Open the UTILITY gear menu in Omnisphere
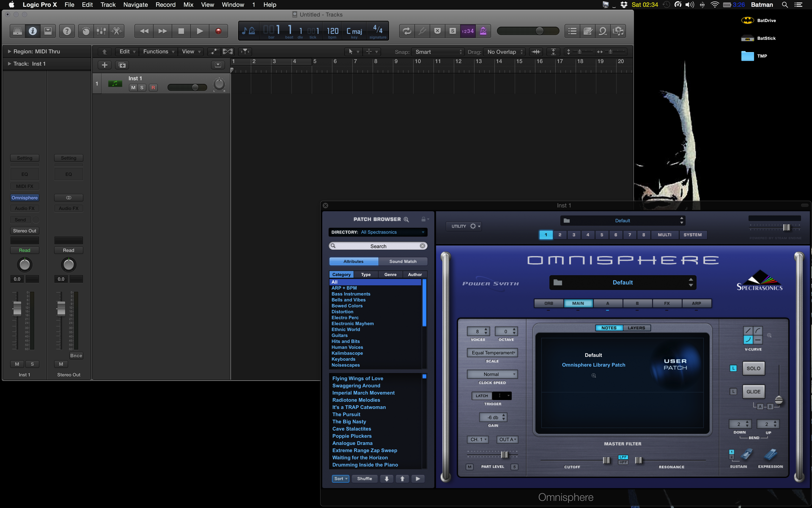 coord(464,226)
